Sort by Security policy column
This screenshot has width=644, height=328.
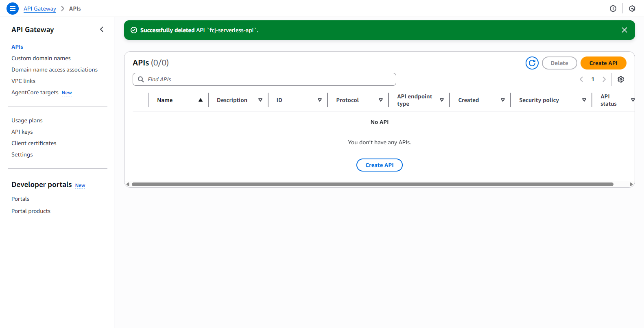point(584,100)
